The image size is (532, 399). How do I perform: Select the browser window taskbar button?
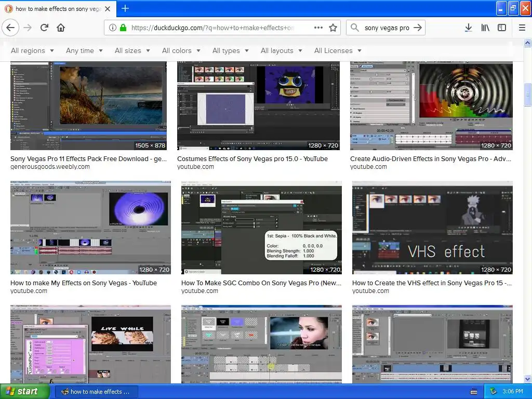pyautogui.click(x=96, y=392)
